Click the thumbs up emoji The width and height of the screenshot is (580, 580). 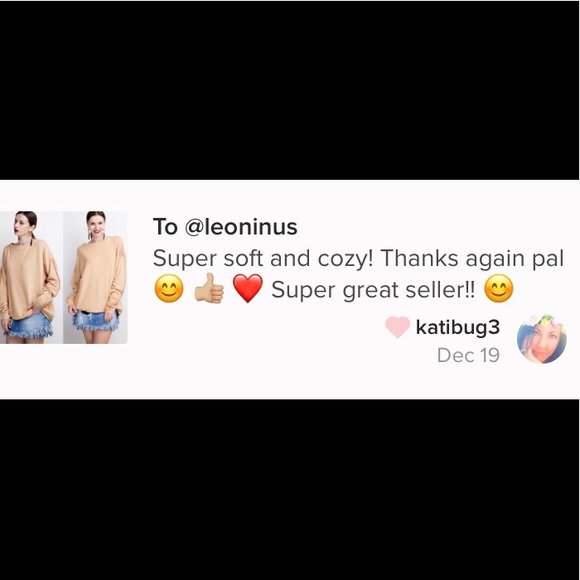coord(209,288)
